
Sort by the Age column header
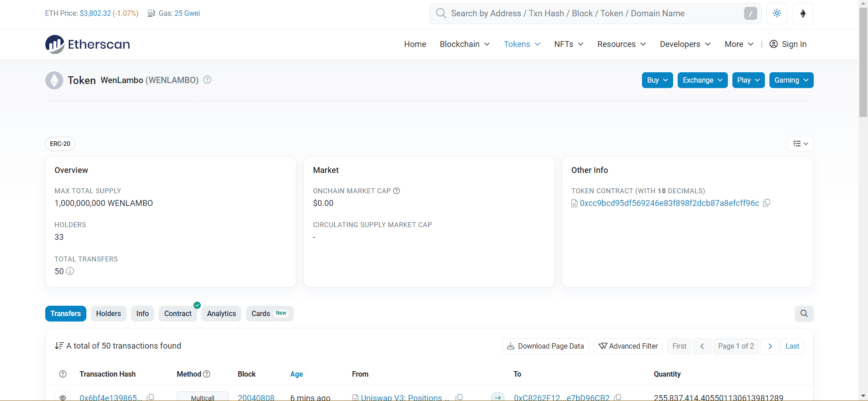[297, 374]
